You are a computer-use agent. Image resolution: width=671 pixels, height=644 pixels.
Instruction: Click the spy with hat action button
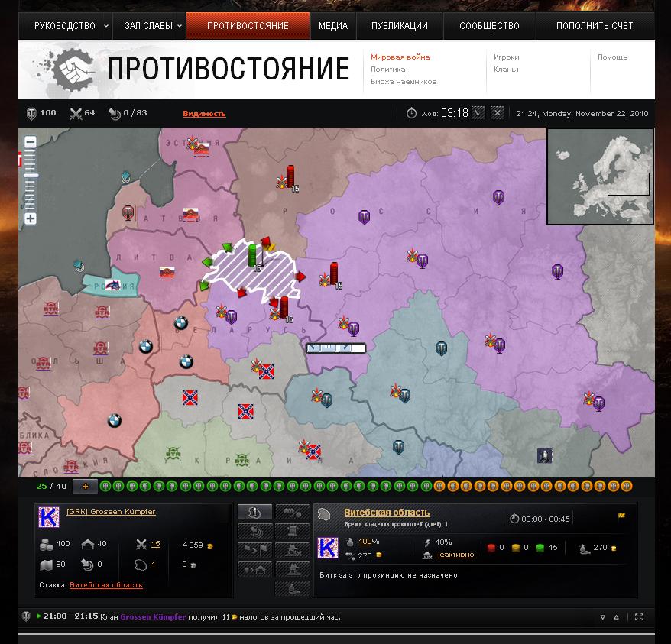point(292,569)
